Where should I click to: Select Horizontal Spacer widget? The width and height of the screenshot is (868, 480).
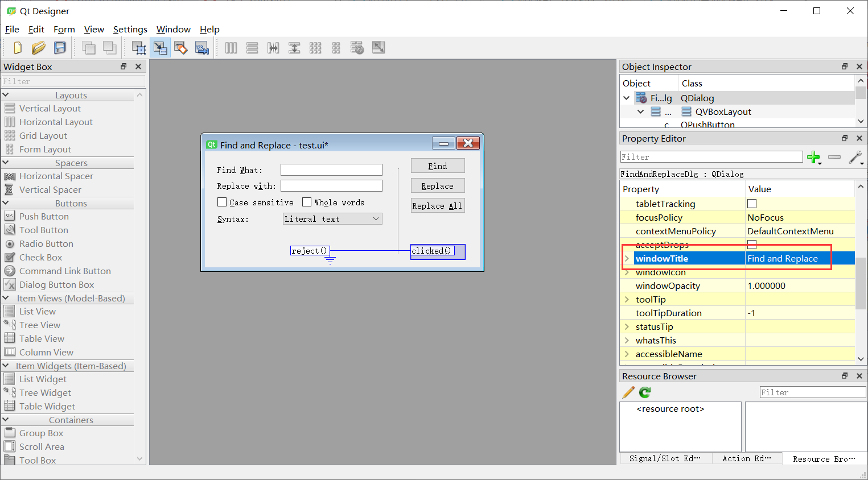pyautogui.click(x=56, y=176)
